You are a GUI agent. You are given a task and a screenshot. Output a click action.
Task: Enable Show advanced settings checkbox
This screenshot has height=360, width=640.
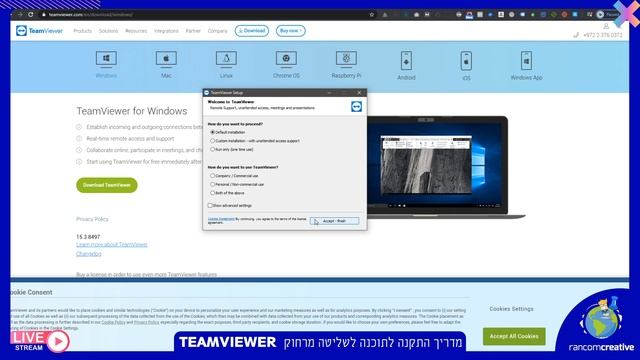(210, 205)
